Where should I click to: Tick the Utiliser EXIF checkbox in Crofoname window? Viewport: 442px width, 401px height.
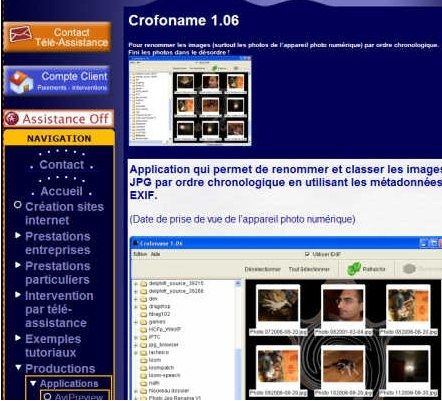[x=307, y=254]
